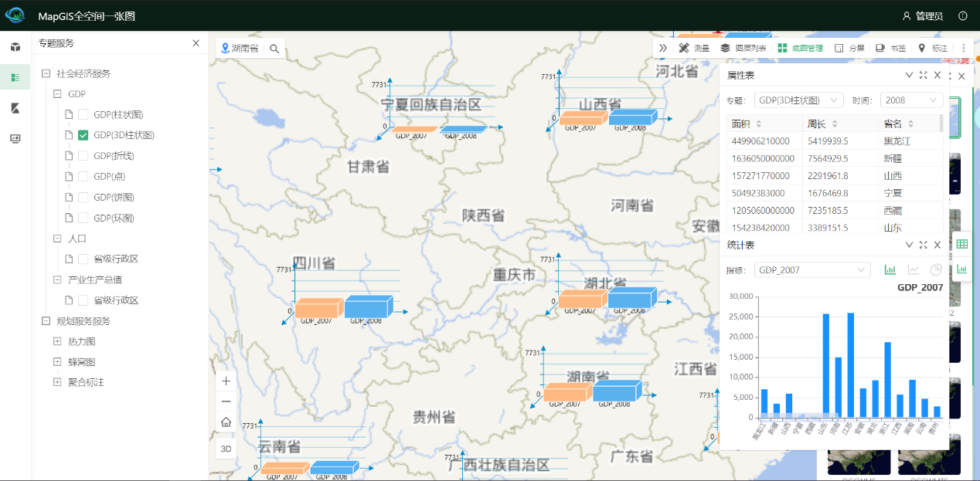Zoom in the map with plus button

coord(226,381)
